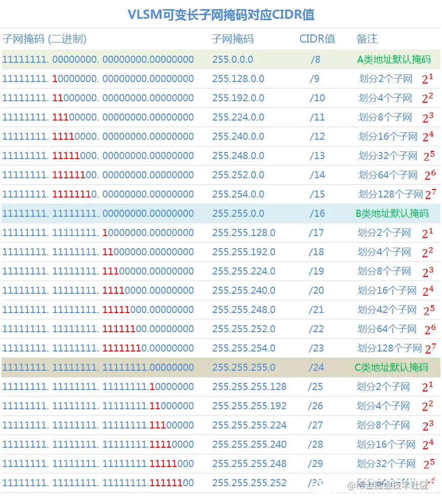This screenshot has height=504, width=442.
Task: Select the 255.192.0.0 mask value
Action: tap(238, 98)
